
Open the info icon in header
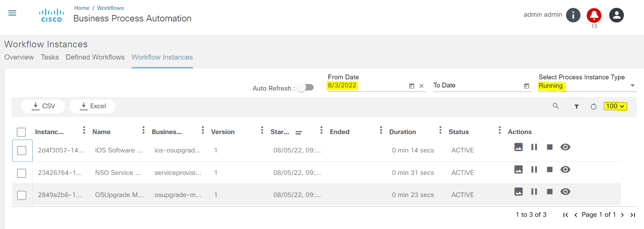point(573,15)
